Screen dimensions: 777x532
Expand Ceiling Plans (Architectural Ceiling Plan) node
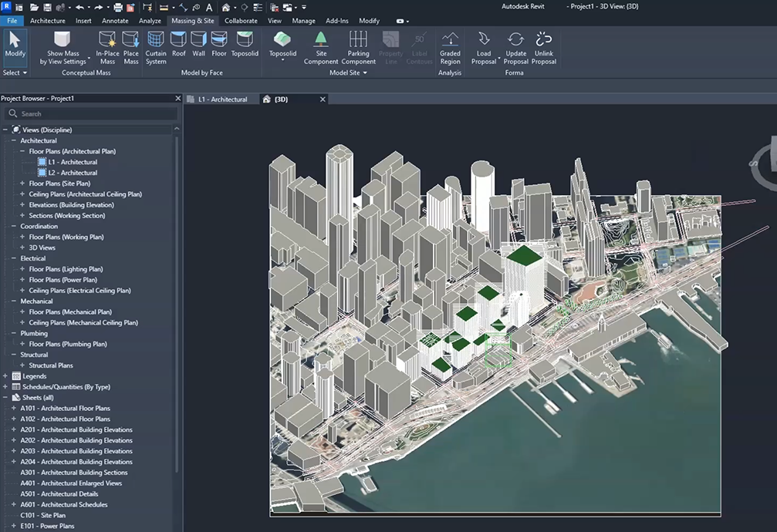(22, 194)
